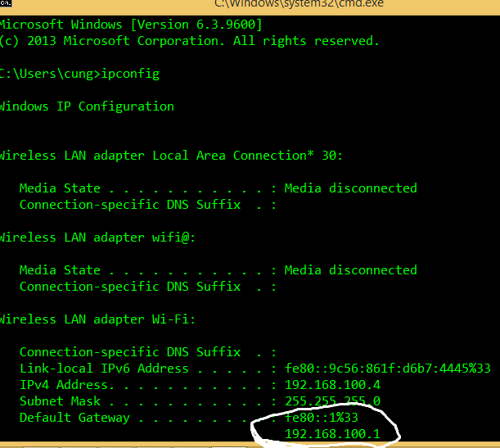Click the fe80::1%33 gateway value

[x=322, y=418]
